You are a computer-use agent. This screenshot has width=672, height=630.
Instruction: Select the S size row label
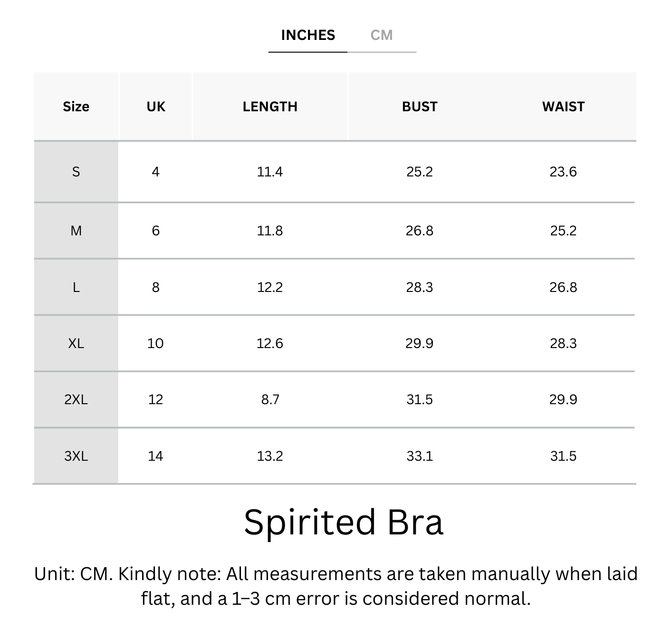click(x=76, y=172)
